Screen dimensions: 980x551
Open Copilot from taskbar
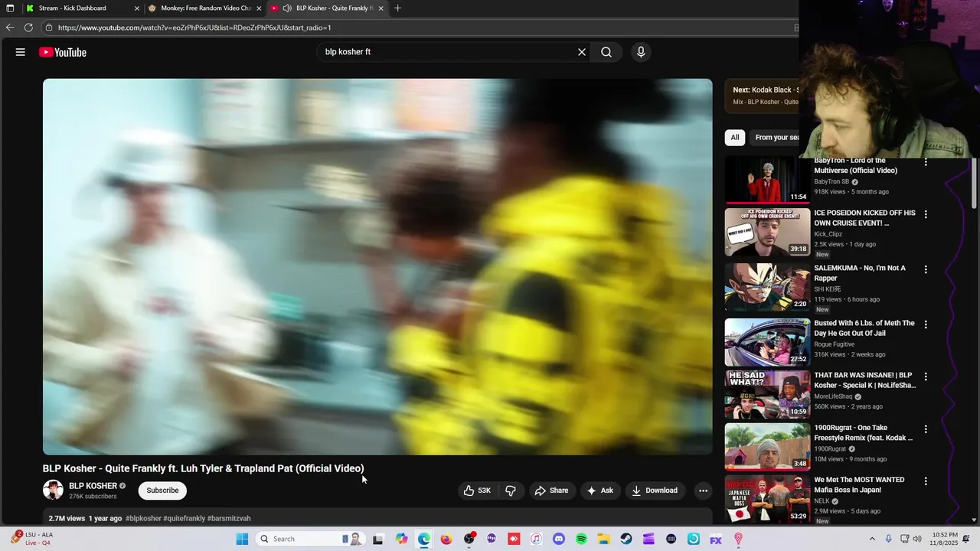coord(401,539)
